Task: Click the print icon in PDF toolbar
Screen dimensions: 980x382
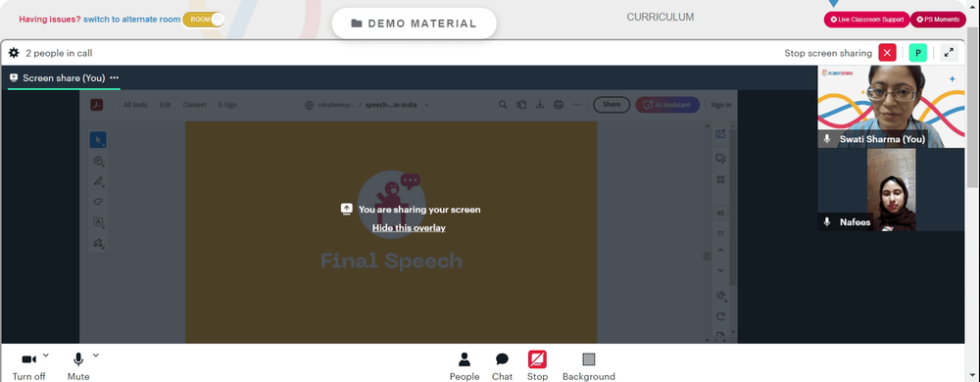Action: (x=559, y=105)
